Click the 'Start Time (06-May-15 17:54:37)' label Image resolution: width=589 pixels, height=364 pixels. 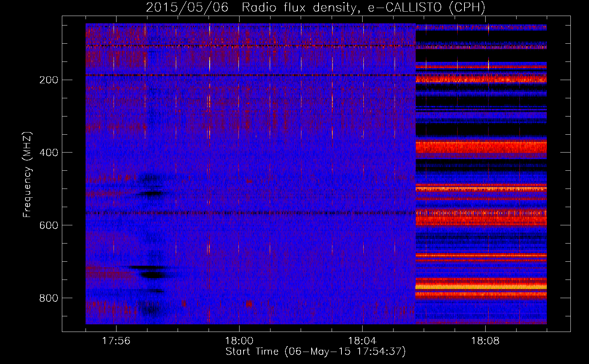[x=316, y=352]
